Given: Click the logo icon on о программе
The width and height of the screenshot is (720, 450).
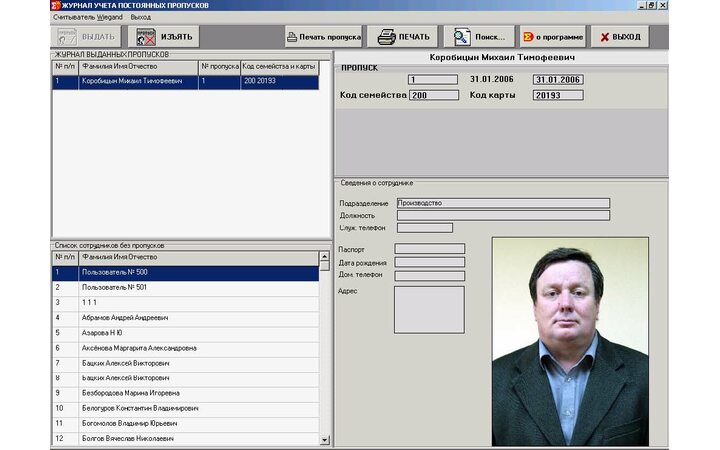Looking at the screenshot, I should [529, 37].
